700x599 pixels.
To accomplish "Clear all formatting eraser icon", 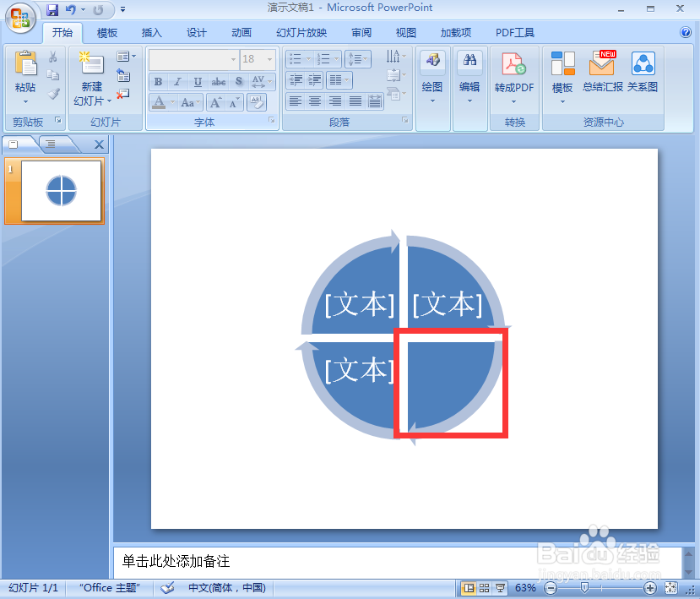I will click(257, 102).
